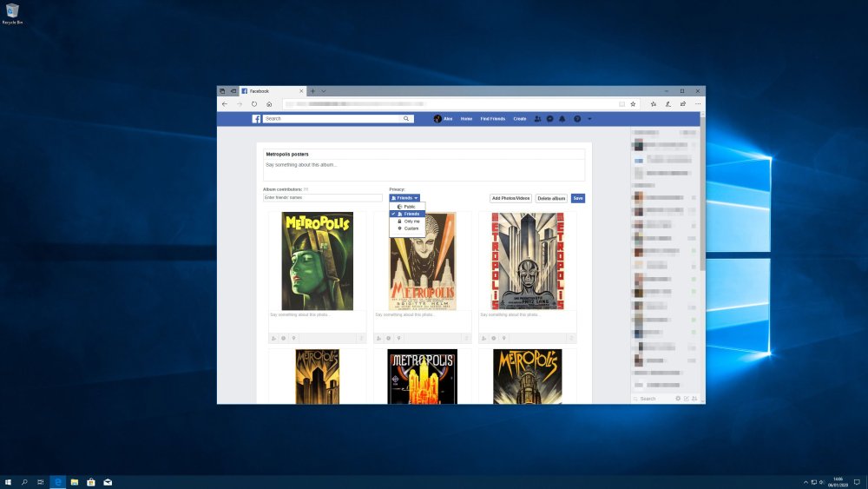
Task: Open the Mail app in the taskbar
Action: pyautogui.click(x=108, y=482)
